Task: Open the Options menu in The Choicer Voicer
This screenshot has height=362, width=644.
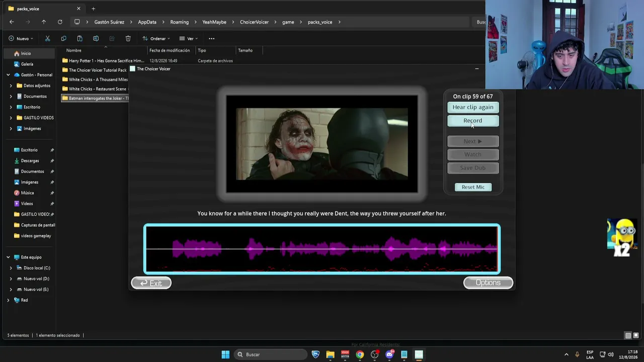Action: click(x=488, y=283)
